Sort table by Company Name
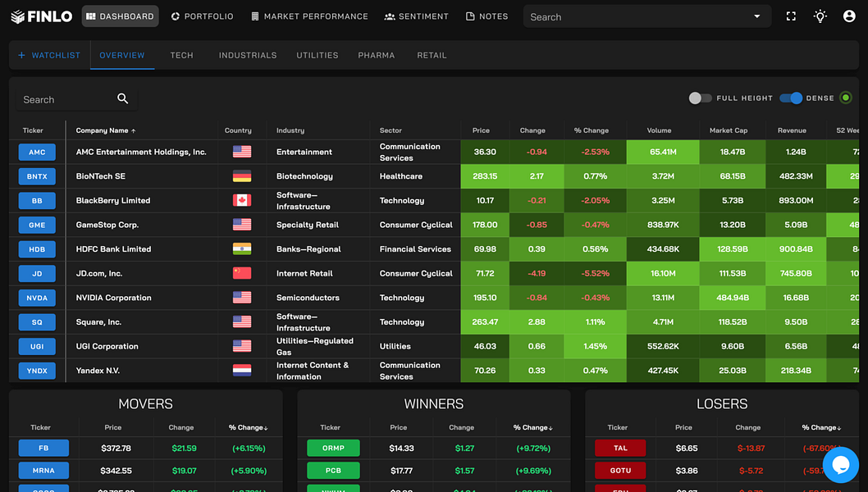The height and width of the screenshot is (492, 868). click(x=105, y=130)
